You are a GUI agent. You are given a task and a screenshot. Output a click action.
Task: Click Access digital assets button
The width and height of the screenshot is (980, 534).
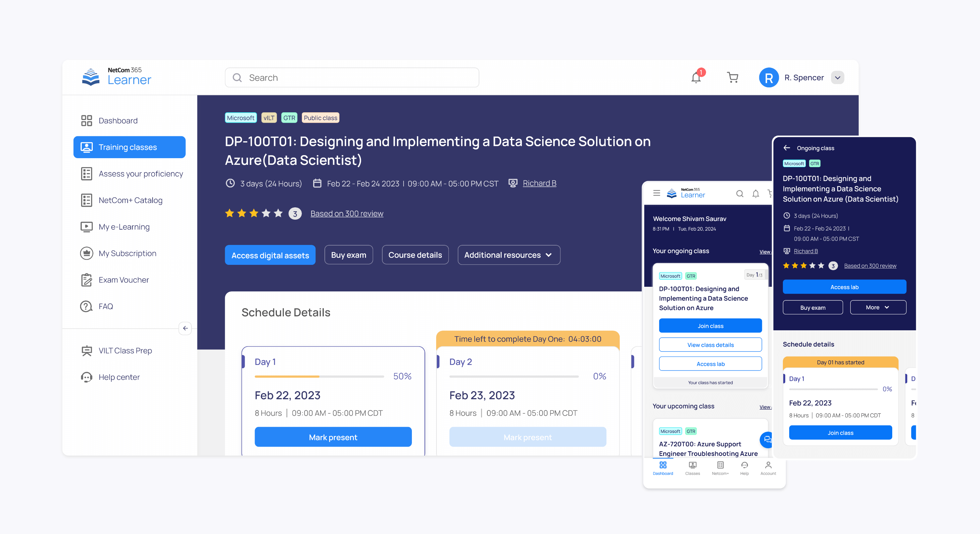point(270,255)
